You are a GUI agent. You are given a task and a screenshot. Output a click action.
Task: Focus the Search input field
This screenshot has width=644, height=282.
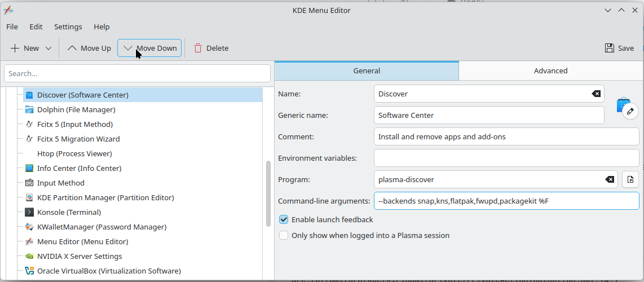point(137,73)
